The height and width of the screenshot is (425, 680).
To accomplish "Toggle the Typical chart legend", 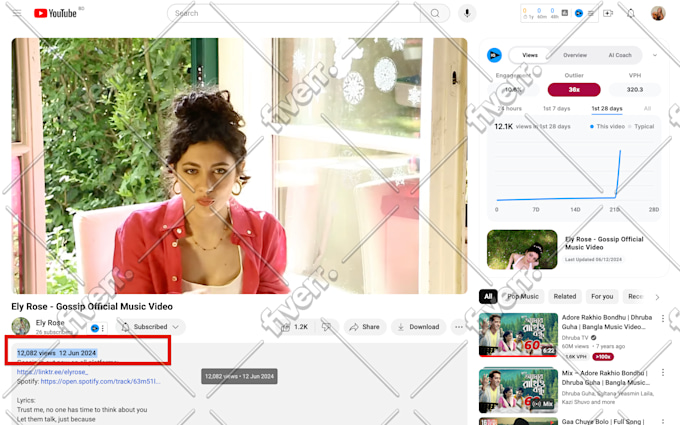I will coord(641,126).
